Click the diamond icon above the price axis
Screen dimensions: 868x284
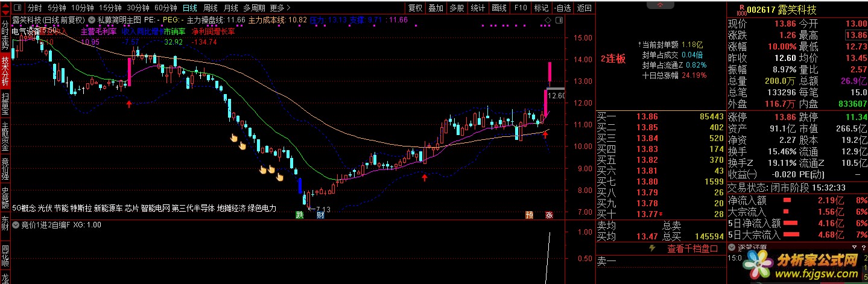point(548,21)
